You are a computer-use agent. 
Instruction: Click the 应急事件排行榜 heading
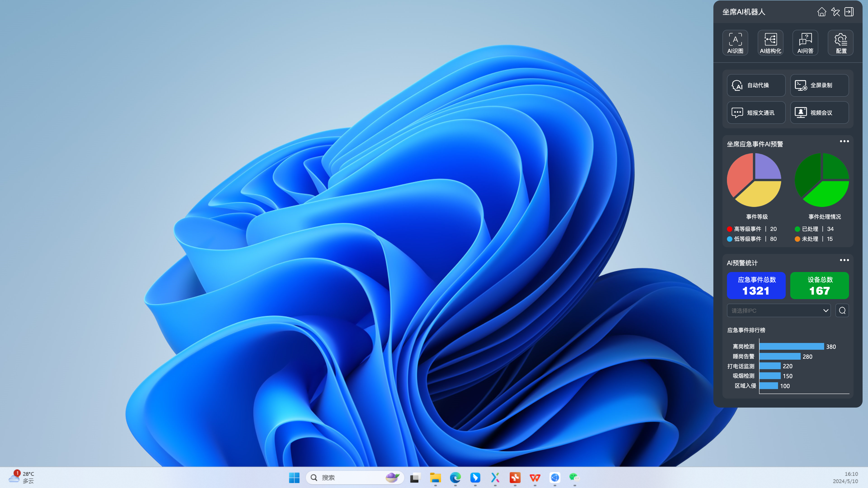(x=746, y=330)
